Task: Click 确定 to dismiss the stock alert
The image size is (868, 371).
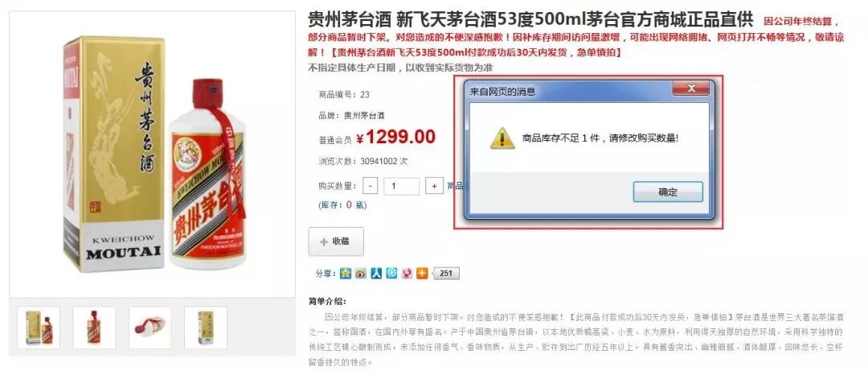Action: pos(668,192)
